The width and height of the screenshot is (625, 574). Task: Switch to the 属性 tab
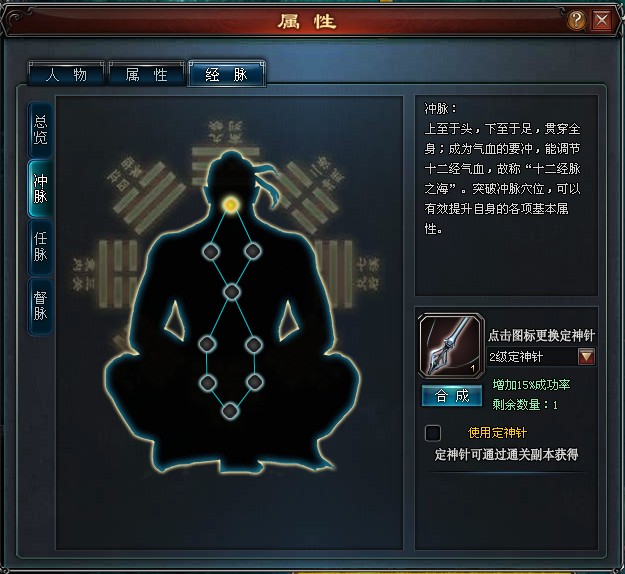tap(146, 74)
